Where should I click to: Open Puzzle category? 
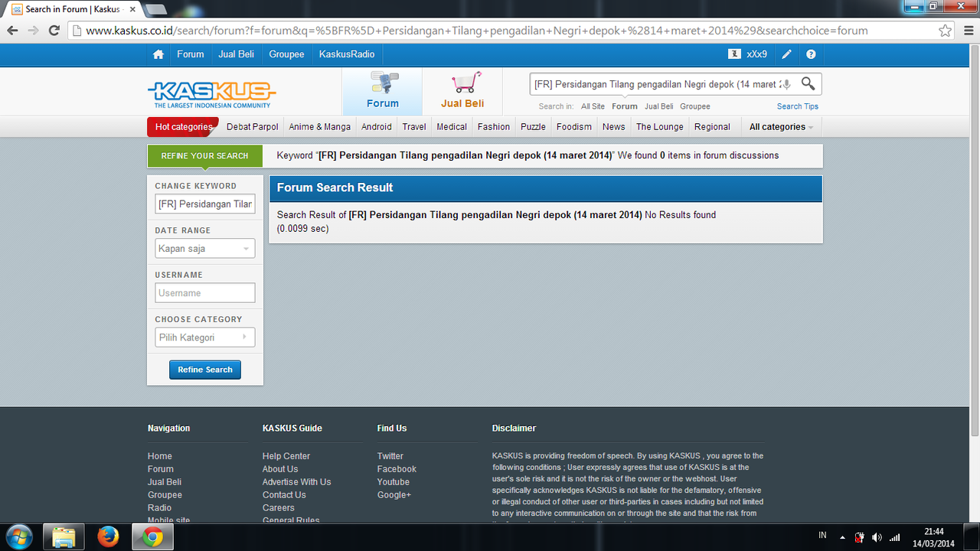(x=533, y=127)
